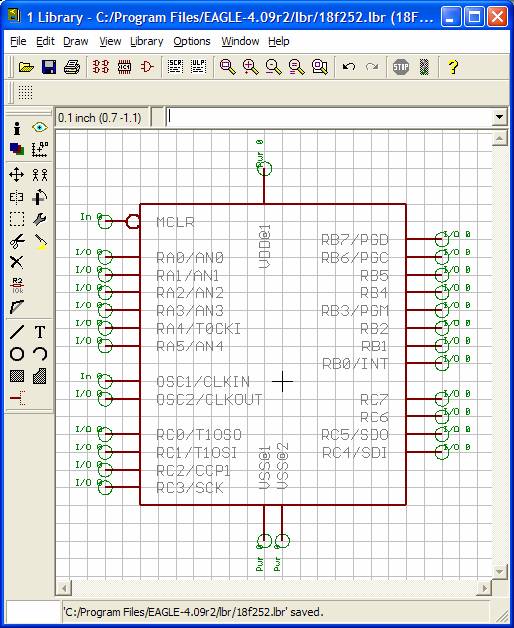
Task: Run a script with the SCR icon
Action: (x=175, y=66)
